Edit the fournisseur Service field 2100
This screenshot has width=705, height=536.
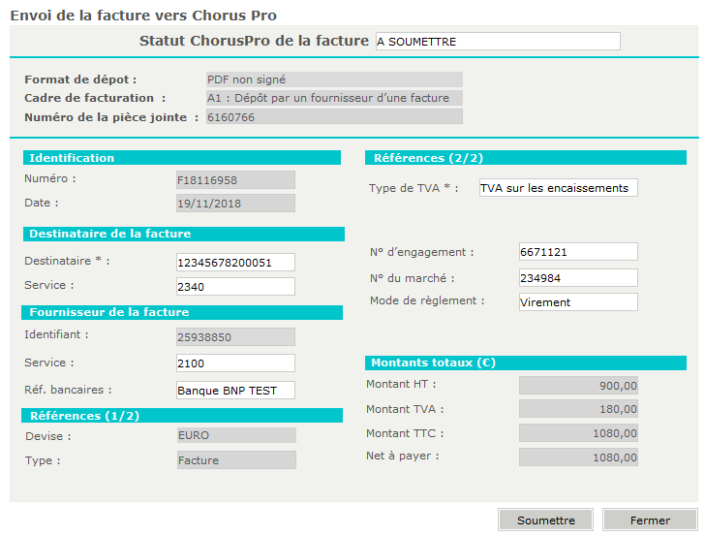tap(235, 363)
